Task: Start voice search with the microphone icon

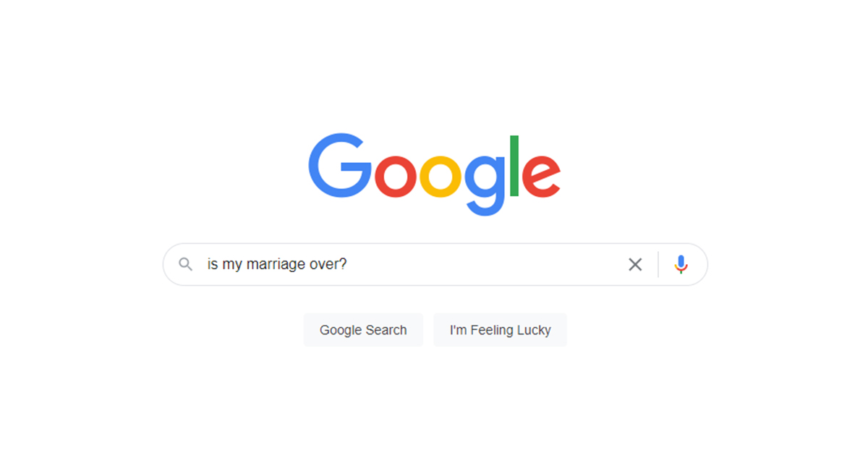Action: click(681, 265)
